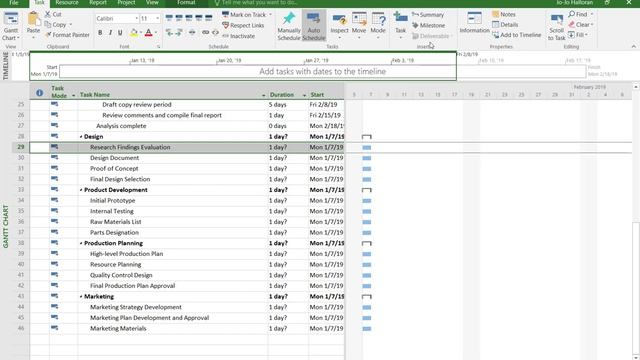Click the indicators column info icon
Image resolution: width=640 pixels, height=360 pixels.
39,93
